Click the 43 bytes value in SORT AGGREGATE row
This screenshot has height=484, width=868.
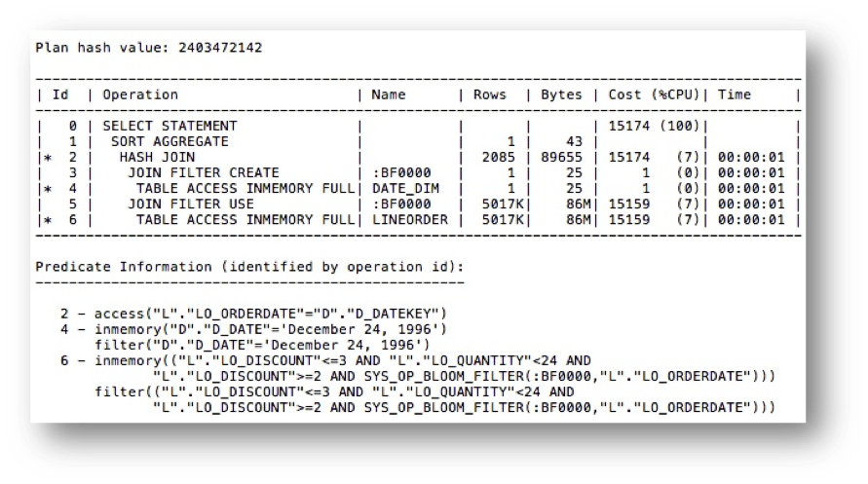(x=574, y=141)
